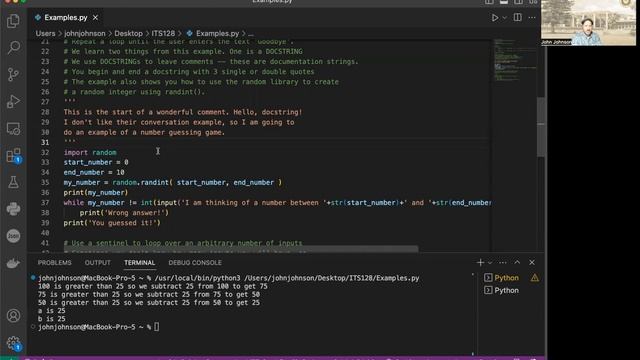The height and width of the screenshot is (360, 640).
Task: Switch to the PROBLEMS panel tab
Action: point(54,263)
